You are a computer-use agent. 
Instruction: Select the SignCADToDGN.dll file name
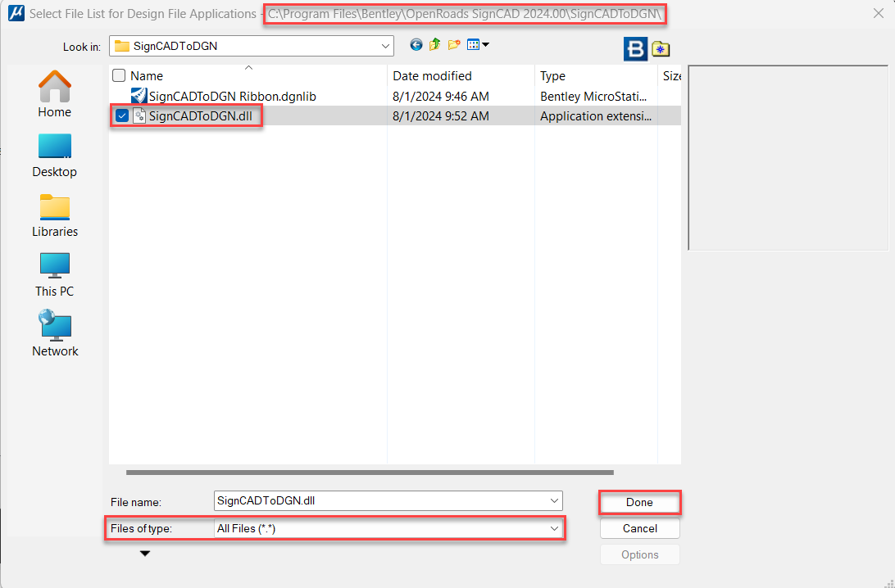click(x=200, y=115)
